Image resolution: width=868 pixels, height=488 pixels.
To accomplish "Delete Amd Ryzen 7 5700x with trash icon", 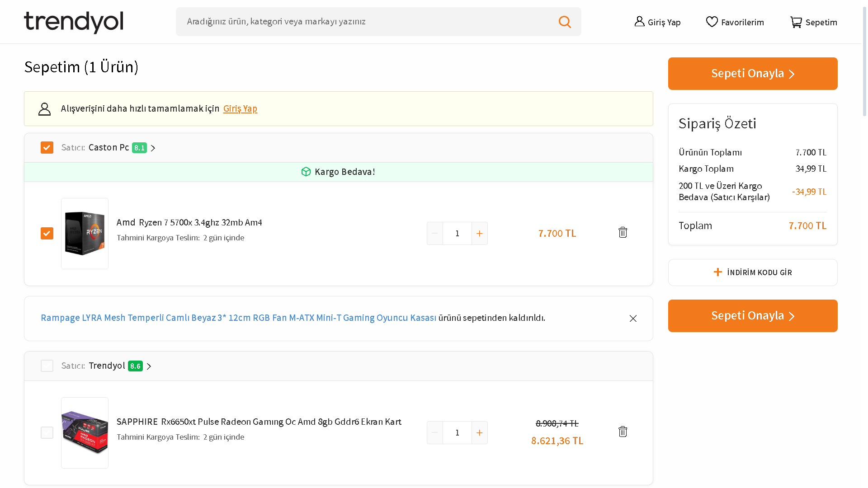I will click(623, 232).
